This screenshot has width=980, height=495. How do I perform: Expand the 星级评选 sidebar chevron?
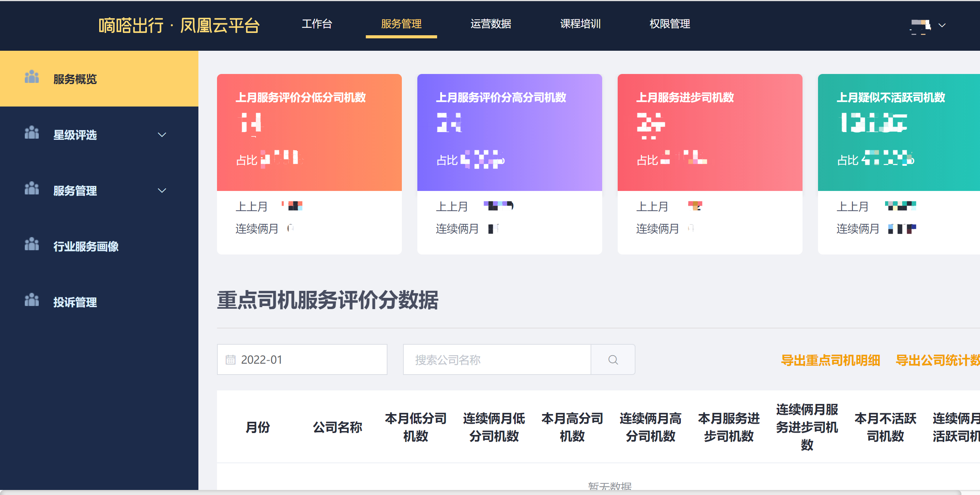(162, 135)
